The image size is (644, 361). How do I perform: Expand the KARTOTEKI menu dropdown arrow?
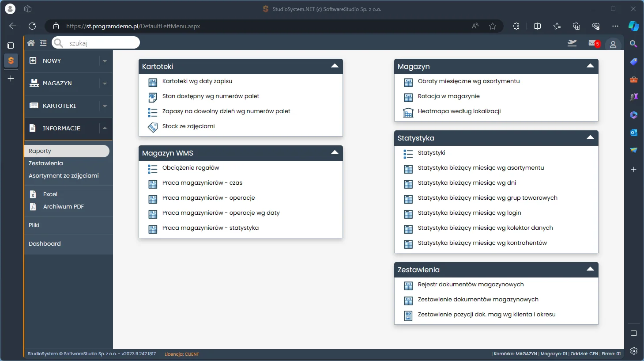point(105,106)
